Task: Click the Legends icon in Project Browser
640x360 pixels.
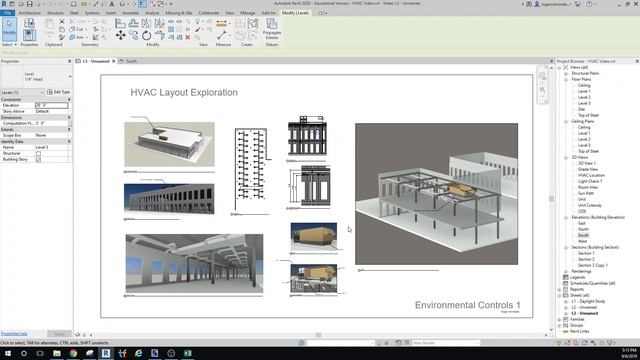Action: coord(566,277)
